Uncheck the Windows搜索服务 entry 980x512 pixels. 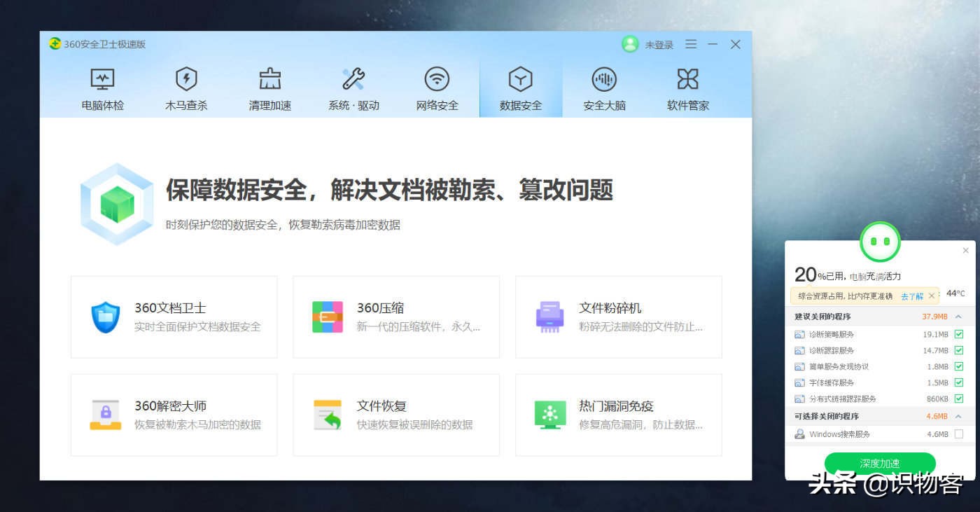pyautogui.click(x=958, y=434)
